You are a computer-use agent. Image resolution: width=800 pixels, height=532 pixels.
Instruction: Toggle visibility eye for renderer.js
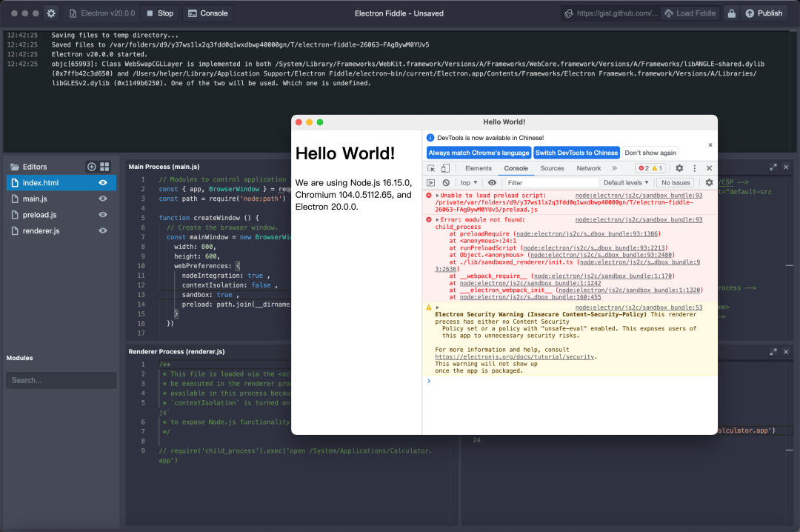(103, 230)
